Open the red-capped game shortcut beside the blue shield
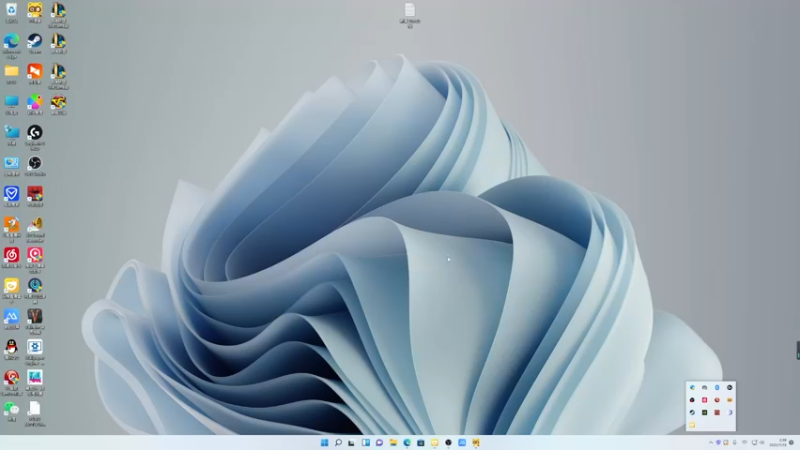This screenshot has height=450, width=800. (35, 196)
